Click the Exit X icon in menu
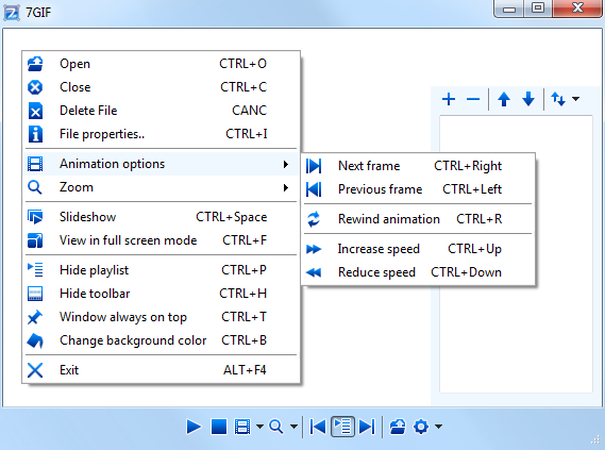 click(35, 370)
